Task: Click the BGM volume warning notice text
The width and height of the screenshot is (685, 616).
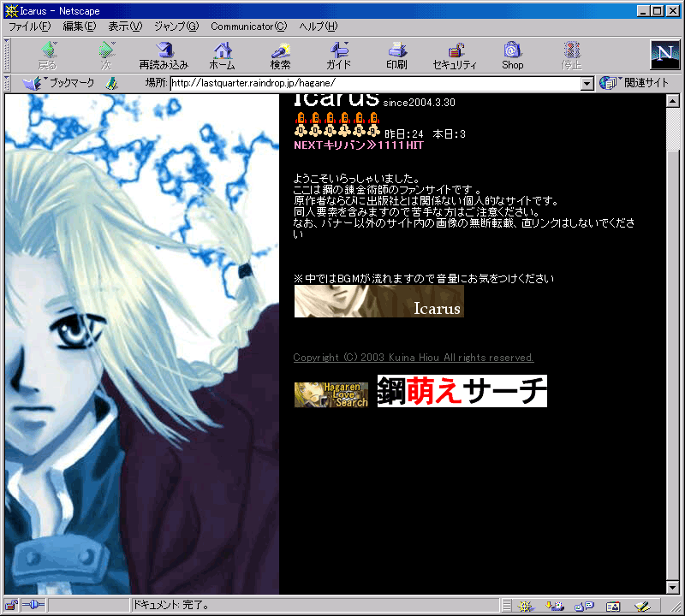Action: coord(424,279)
